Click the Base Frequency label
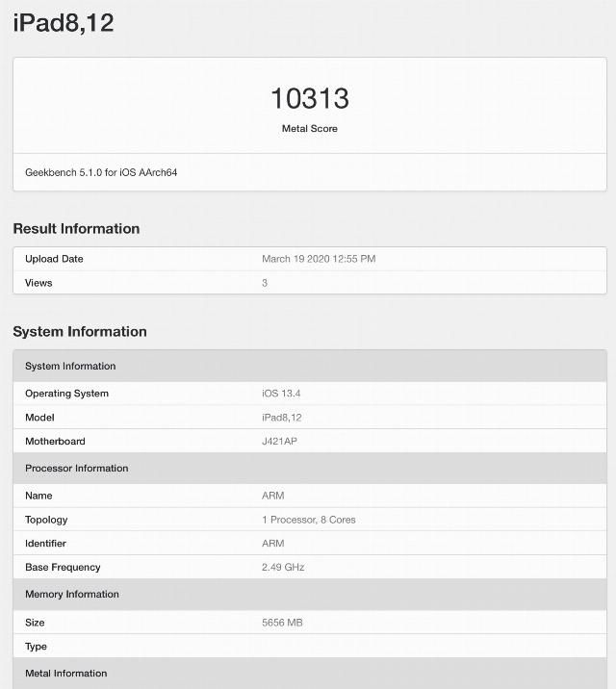Image resolution: width=616 pixels, height=689 pixels. (63, 568)
